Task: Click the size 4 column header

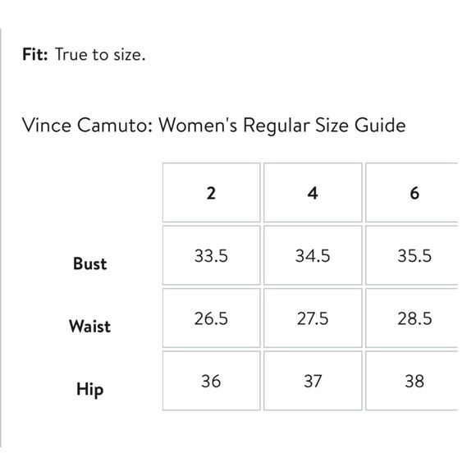Action: pos(313,193)
